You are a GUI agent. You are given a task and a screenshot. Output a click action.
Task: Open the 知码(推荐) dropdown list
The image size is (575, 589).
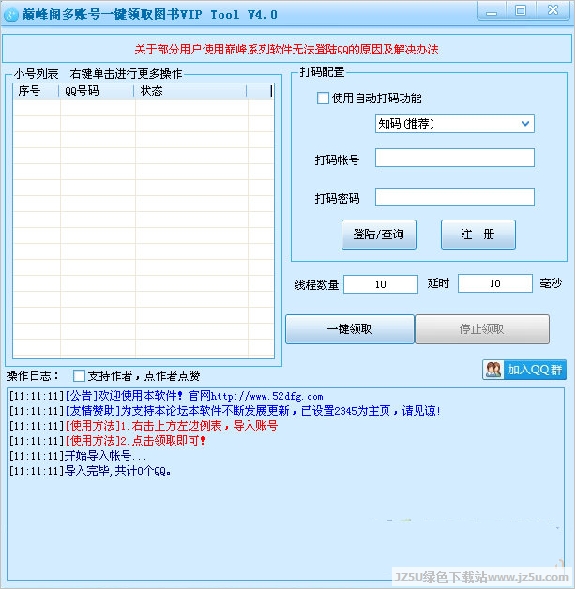454,124
